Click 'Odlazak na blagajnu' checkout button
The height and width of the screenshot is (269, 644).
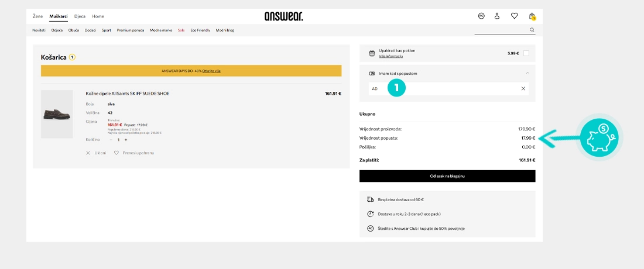pos(447,176)
